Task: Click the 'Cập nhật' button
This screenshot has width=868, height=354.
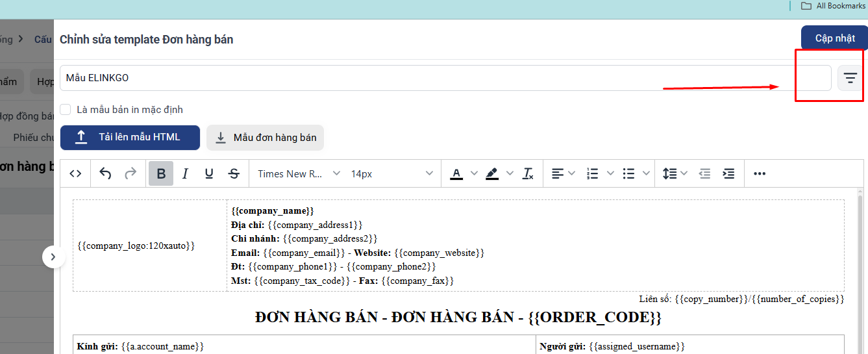Action: [x=834, y=38]
